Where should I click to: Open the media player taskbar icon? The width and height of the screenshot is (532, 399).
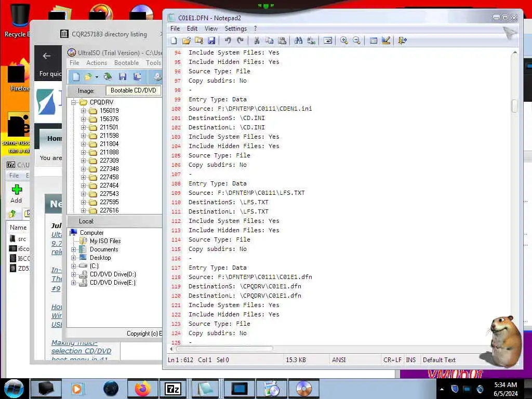77,389
